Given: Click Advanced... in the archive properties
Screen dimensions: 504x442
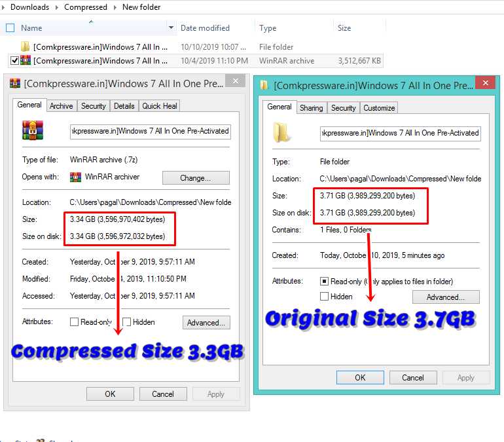Looking at the screenshot, I should click(x=206, y=322).
